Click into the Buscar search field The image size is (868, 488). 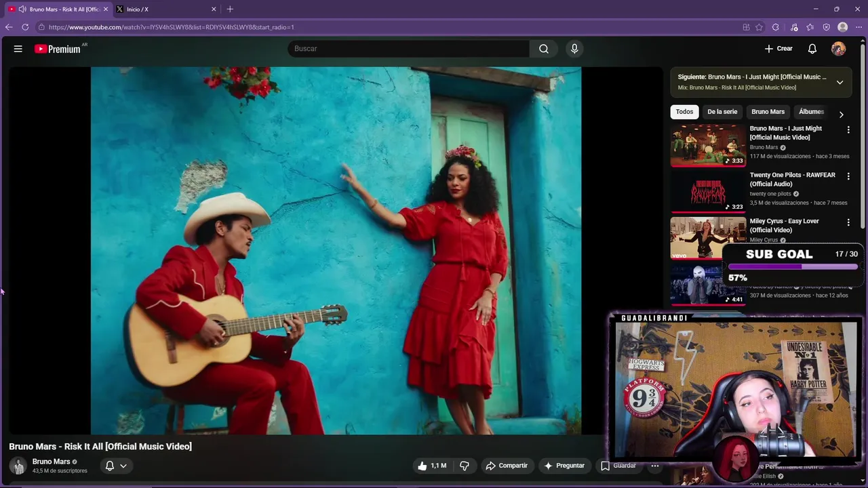409,49
